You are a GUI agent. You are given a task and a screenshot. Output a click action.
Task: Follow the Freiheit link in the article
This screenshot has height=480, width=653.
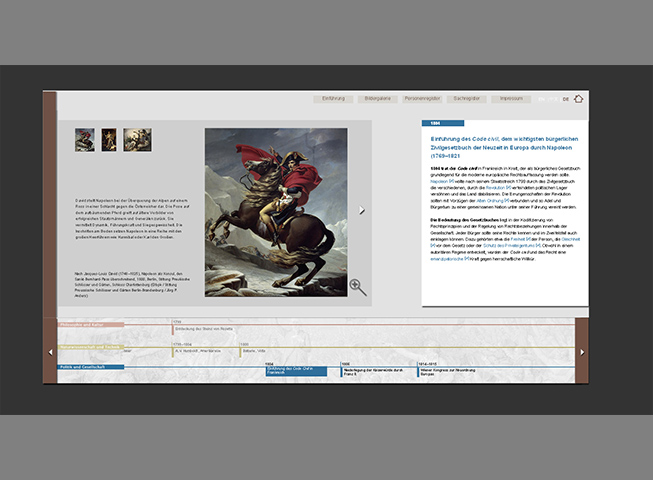tap(521, 239)
